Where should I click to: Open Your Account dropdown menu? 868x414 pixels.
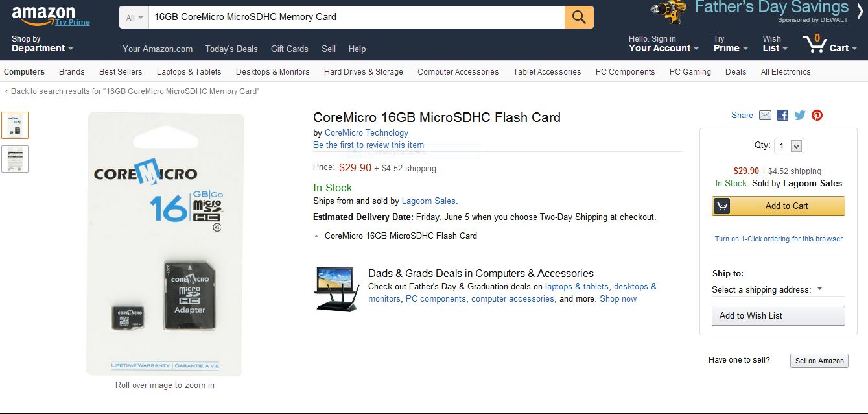(663, 48)
